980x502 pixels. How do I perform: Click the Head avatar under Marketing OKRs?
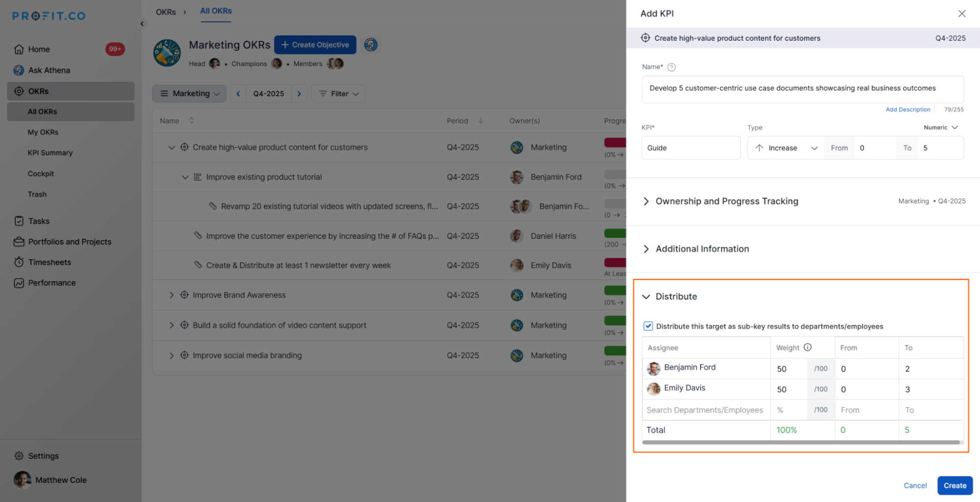(x=214, y=64)
